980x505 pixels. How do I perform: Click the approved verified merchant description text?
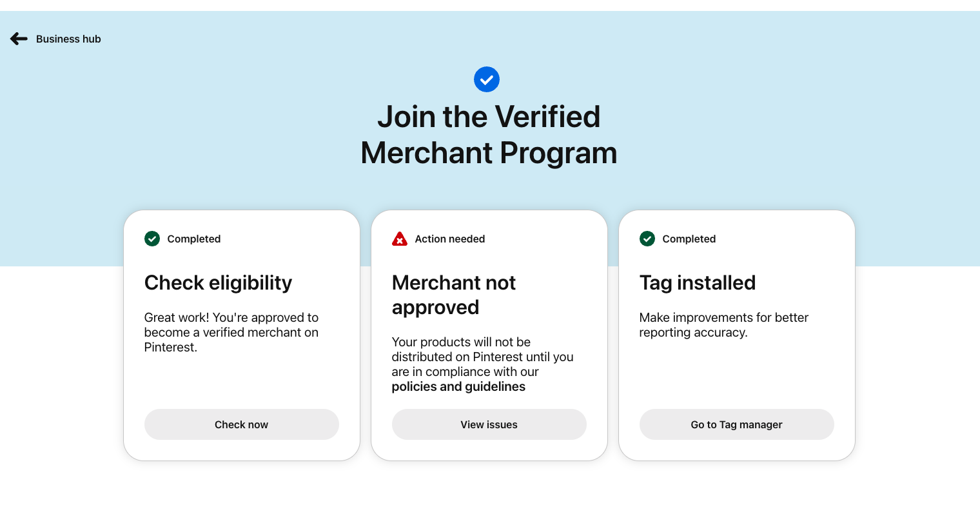231,332
